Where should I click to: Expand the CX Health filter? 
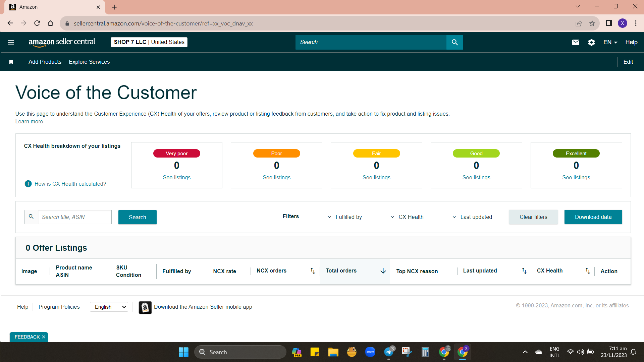[x=407, y=217]
